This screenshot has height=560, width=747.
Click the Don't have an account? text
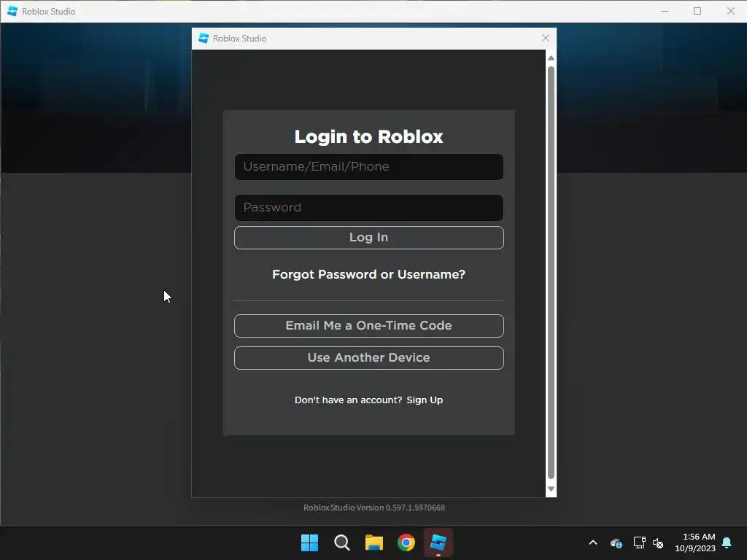point(348,400)
